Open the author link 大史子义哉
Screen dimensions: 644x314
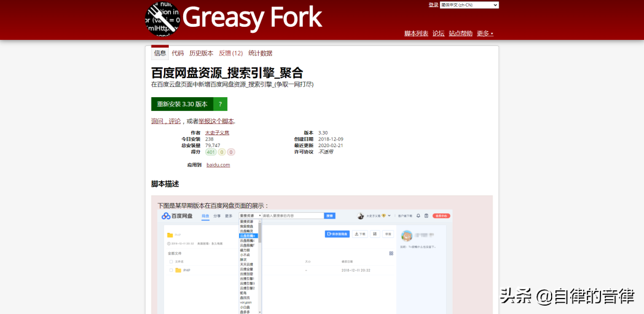217,133
